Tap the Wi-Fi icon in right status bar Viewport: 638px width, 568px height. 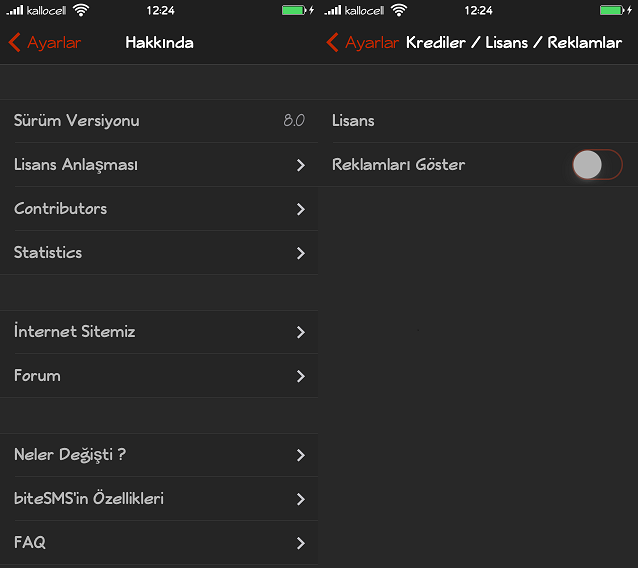click(x=399, y=10)
